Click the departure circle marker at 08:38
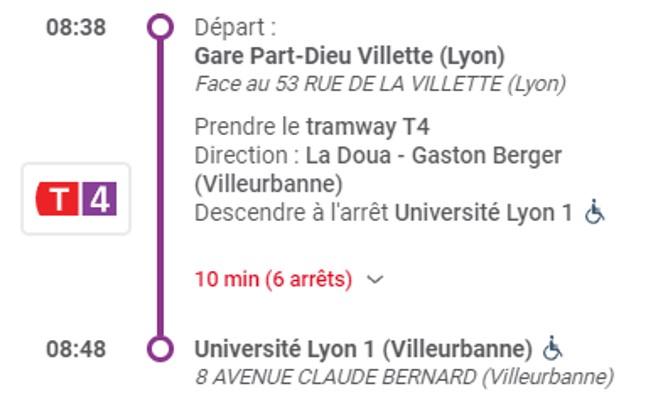The image size is (651, 413). [x=160, y=27]
